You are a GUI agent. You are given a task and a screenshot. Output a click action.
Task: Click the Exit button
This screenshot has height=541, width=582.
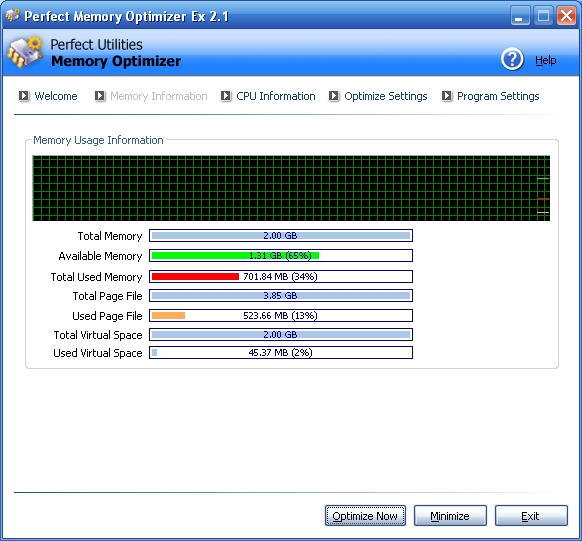coord(531,515)
